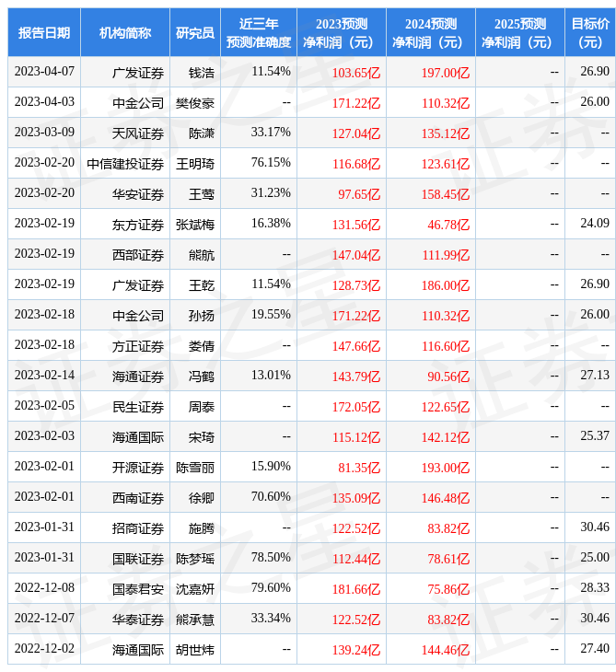This screenshot has height=672, width=616.
Task: Select researcher 张斌梅
Action: click(195, 225)
